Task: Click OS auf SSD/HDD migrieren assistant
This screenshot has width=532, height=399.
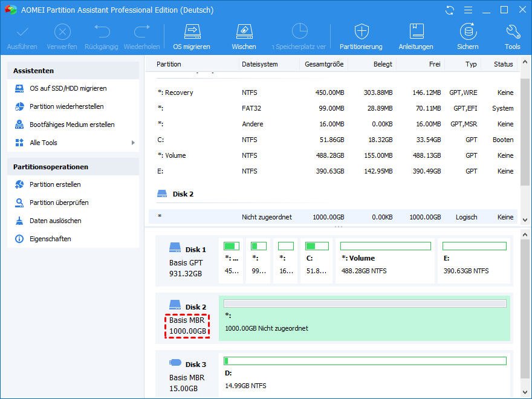Action: point(68,88)
